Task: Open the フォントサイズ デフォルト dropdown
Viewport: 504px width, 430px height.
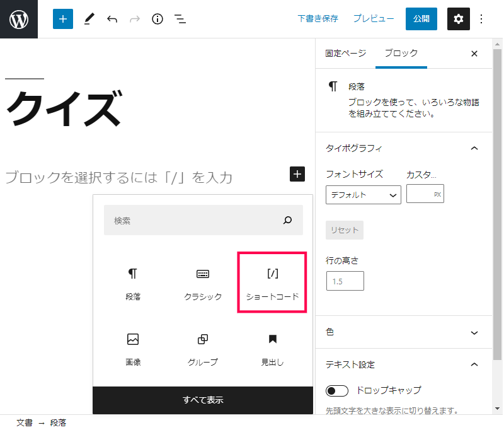Action: point(364,195)
